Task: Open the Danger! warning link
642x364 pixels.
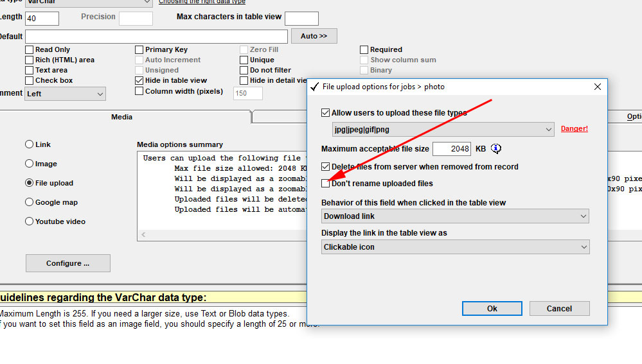Action: 574,128
